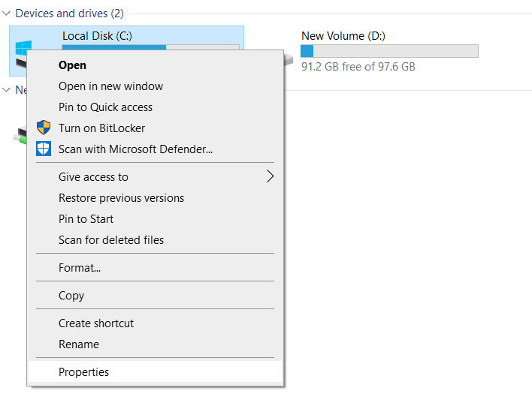532x394 pixels.
Task: Select Turn on BitLocker
Action: pos(155,128)
